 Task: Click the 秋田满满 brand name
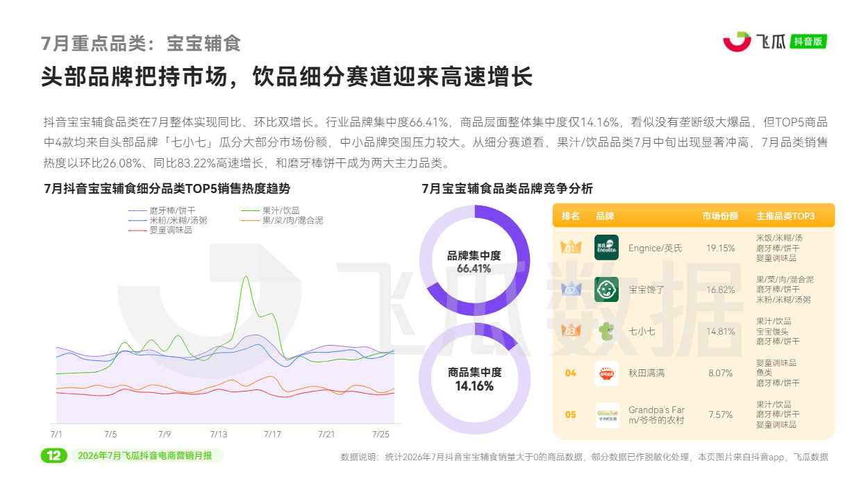[x=646, y=373]
